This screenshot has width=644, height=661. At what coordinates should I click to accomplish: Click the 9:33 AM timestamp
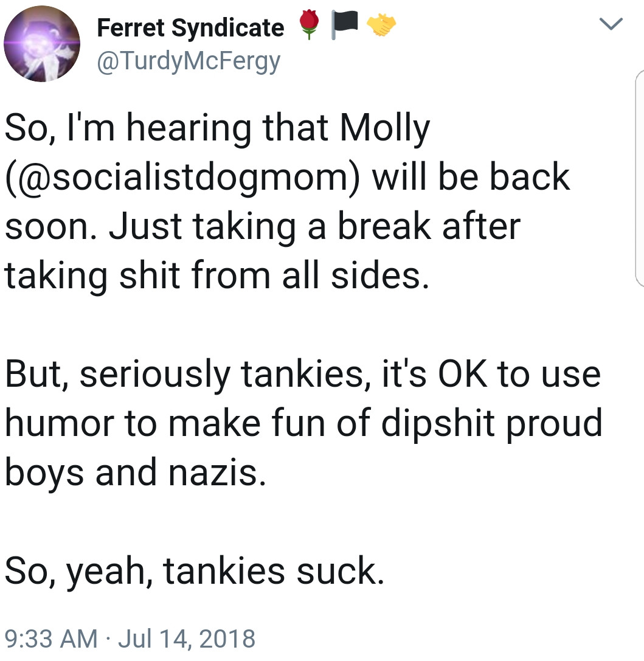pyautogui.click(x=51, y=638)
